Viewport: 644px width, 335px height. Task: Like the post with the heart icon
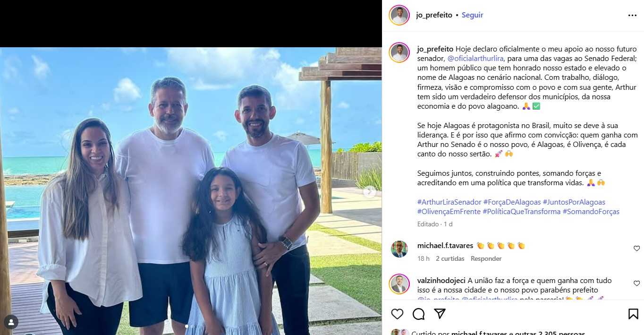click(398, 314)
